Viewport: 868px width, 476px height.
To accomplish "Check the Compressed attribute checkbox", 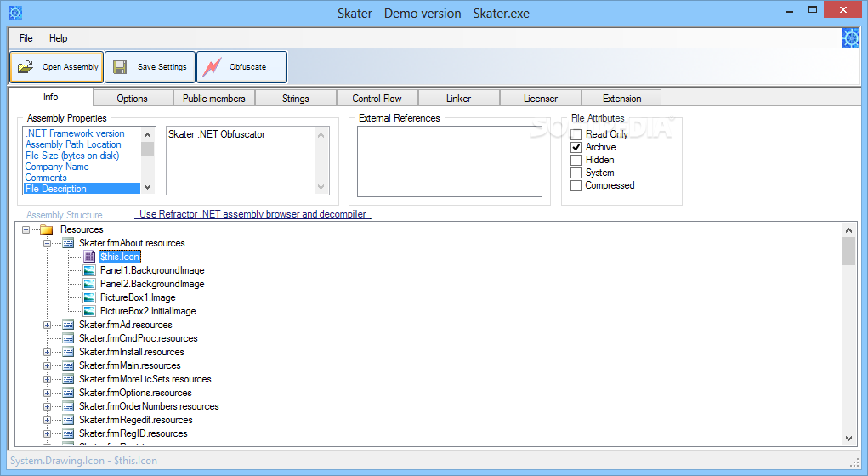I will pyautogui.click(x=576, y=185).
